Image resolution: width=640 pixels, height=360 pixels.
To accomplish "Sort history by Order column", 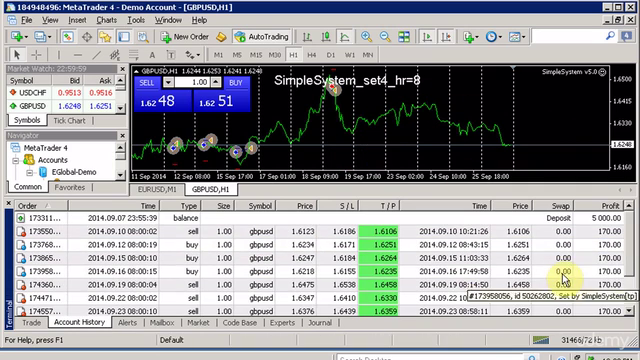I will pyautogui.click(x=41, y=206).
